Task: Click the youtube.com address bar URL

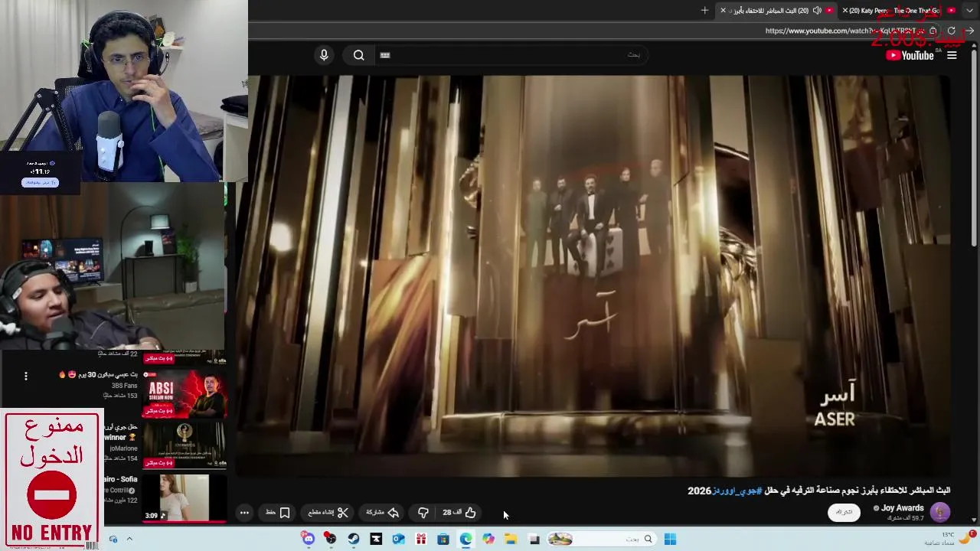Action: [x=844, y=31]
